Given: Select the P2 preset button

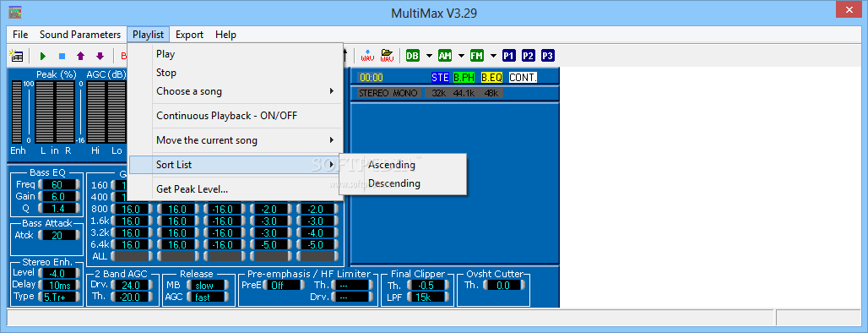Looking at the screenshot, I should pos(528,56).
